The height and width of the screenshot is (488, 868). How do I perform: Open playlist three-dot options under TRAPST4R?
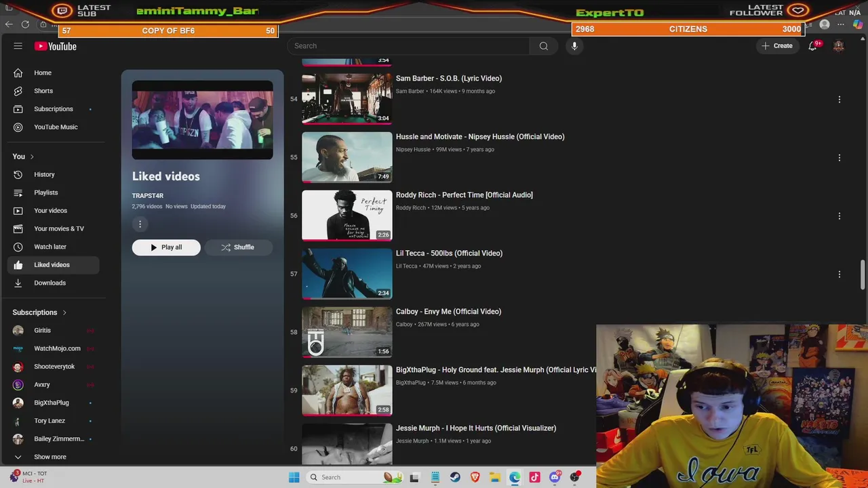click(x=140, y=224)
